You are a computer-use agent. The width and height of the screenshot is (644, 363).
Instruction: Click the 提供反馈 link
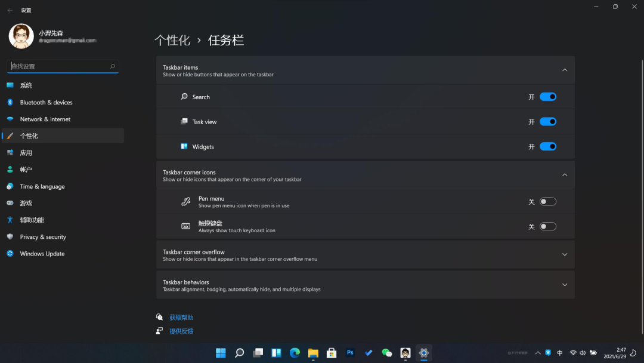181,331
